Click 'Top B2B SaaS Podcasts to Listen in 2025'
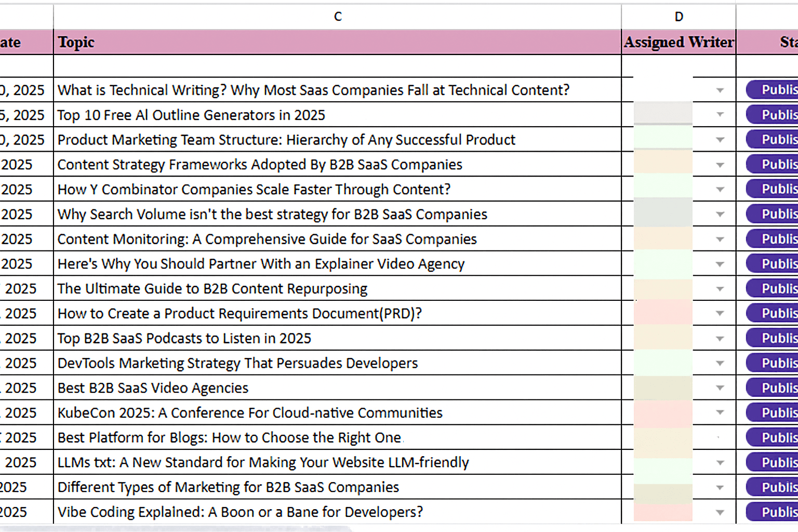Image resolution: width=798 pixels, height=532 pixels. click(338, 338)
